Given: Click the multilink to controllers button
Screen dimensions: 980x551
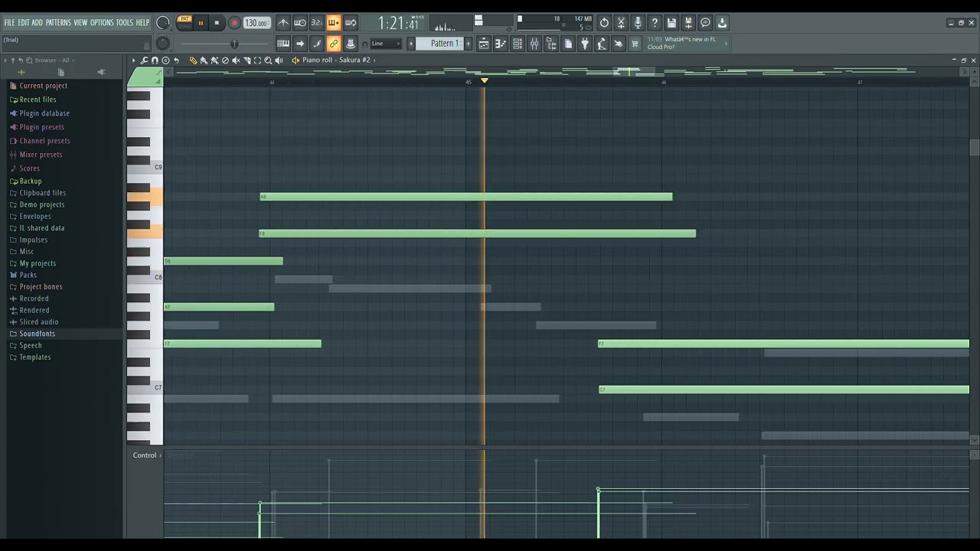Looking at the screenshot, I should [x=351, y=44].
